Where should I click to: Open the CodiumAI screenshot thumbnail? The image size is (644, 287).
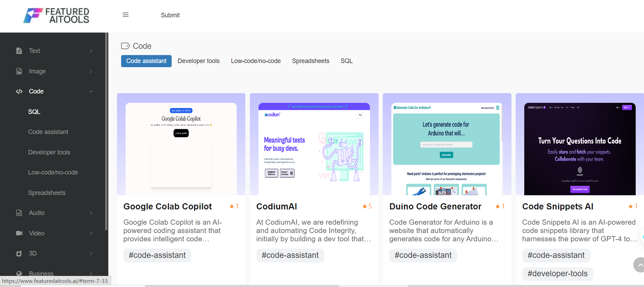click(314, 144)
